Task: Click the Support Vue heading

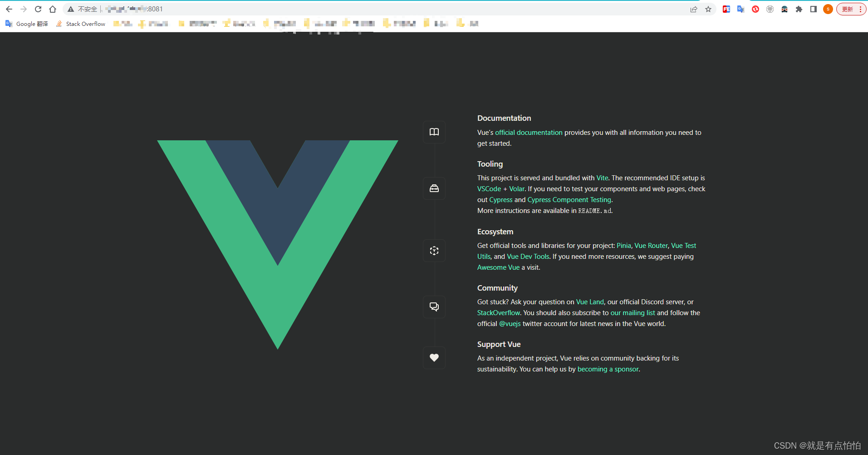Action: tap(499, 344)
